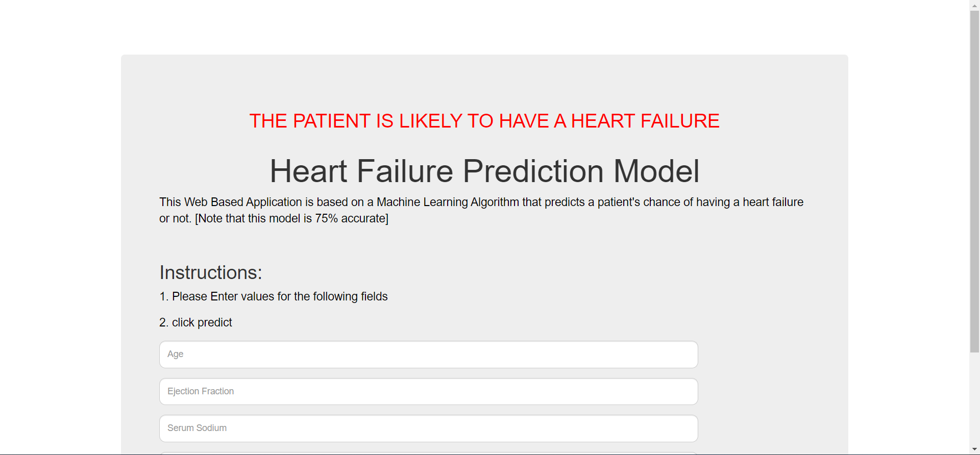Click the Serum Sodium input field

click(428, 428)
